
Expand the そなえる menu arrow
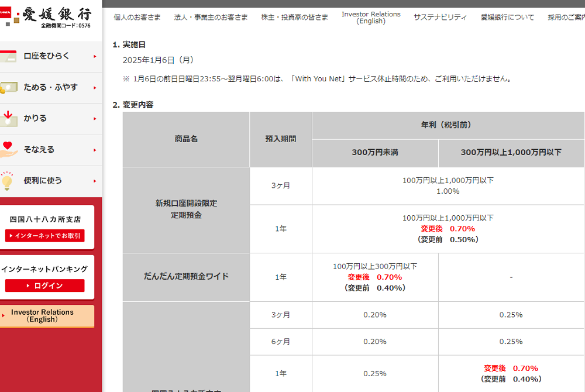point(95,150)
